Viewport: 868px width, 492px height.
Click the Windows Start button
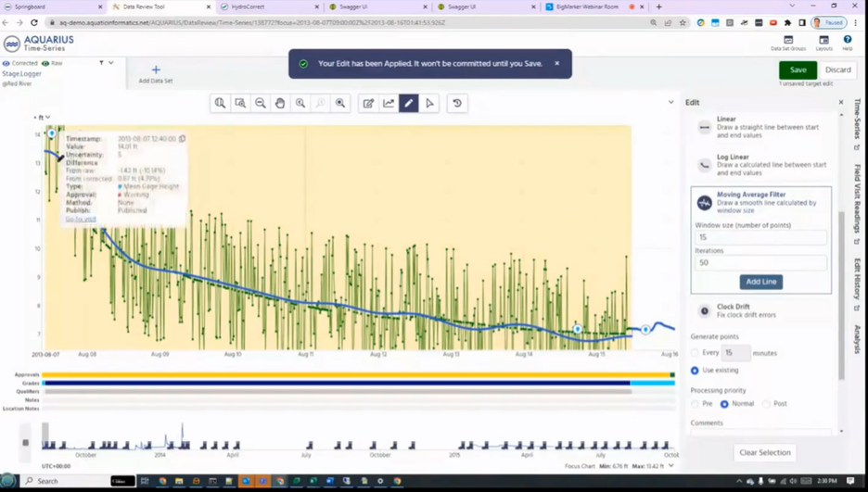coord(8,480)
